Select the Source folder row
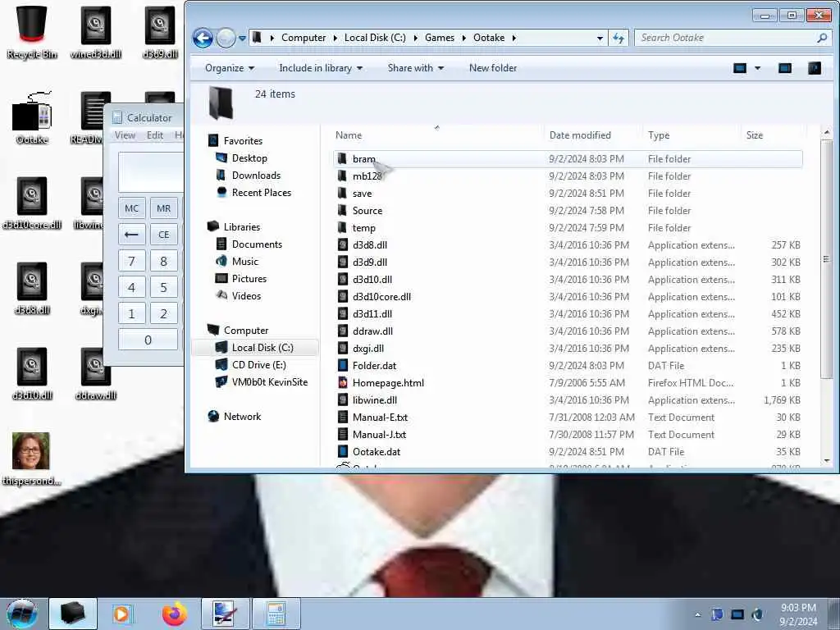The image size is (840, 630). 568,211
